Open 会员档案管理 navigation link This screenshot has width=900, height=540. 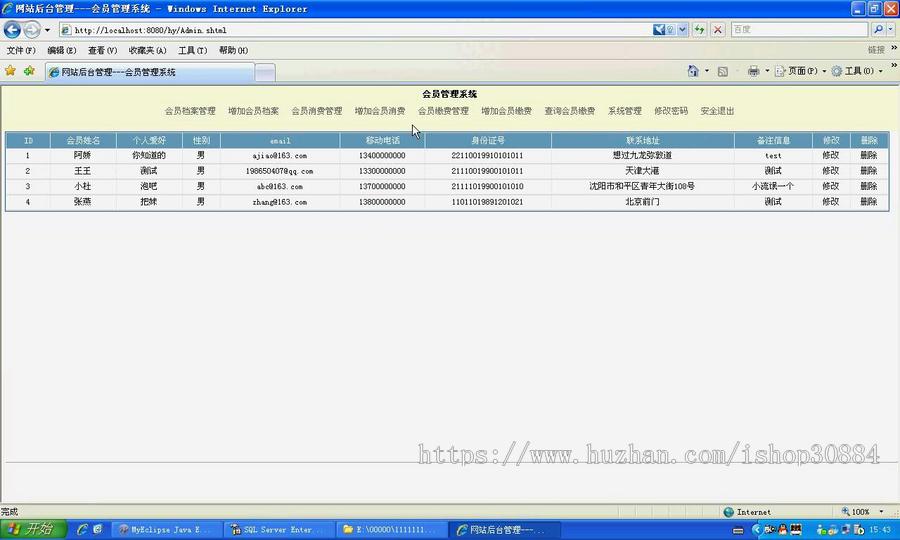pos(190,111)
